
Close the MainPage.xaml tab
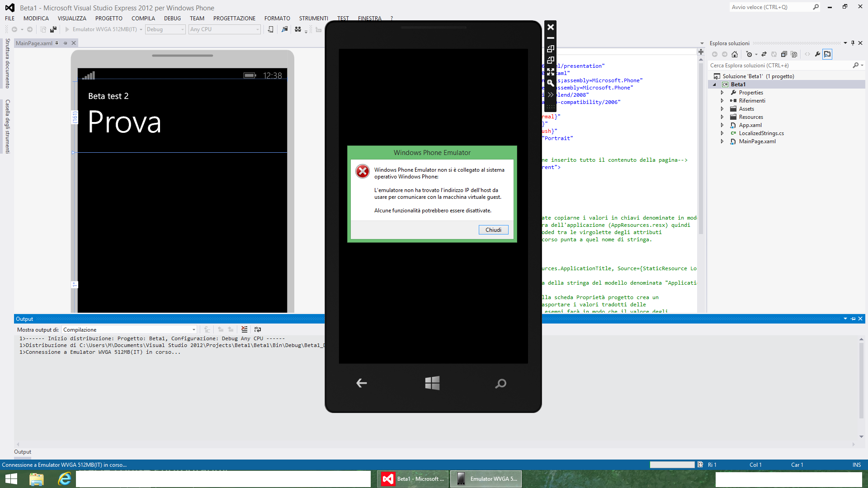pos(74,43)
